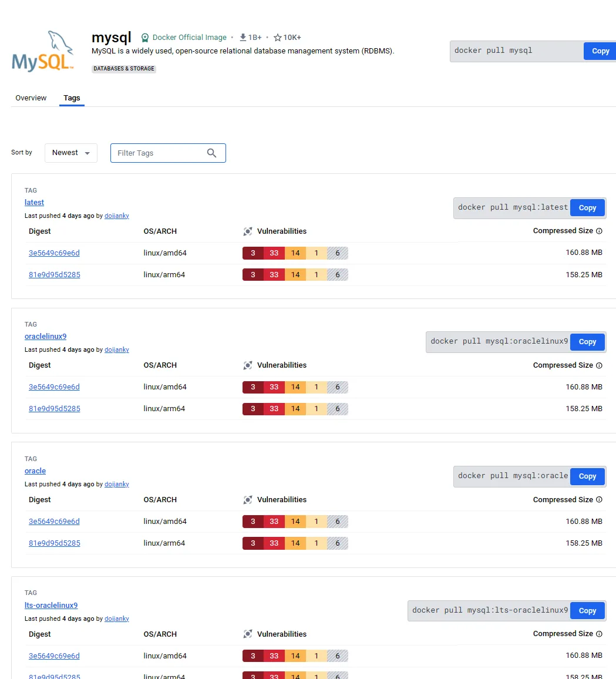
Task: Click Compressed Size info icon in lts-oraclelinux9 card
Action: coord(599,634)
